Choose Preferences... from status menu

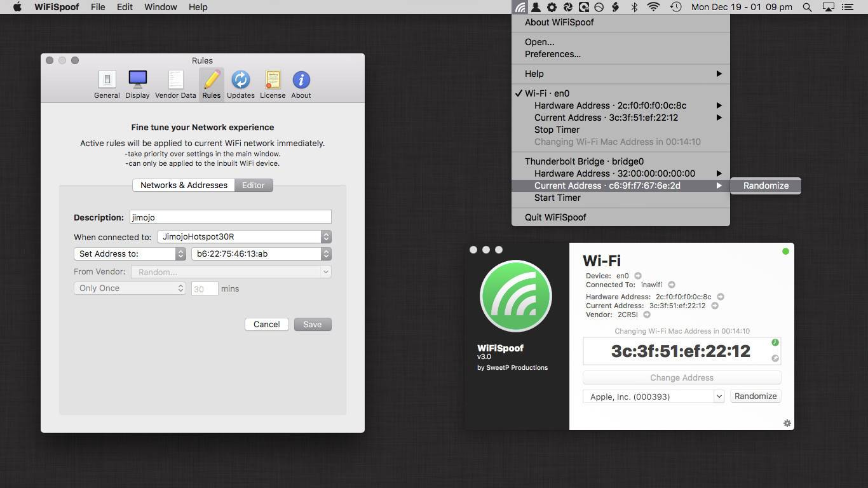[621, 54]
